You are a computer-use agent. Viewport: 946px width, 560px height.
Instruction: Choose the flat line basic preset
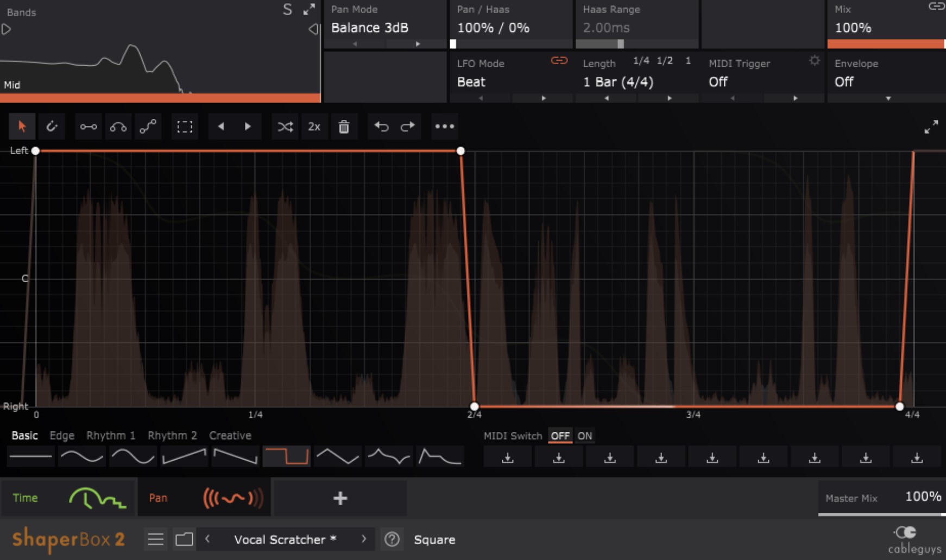[x=31, y=456]
